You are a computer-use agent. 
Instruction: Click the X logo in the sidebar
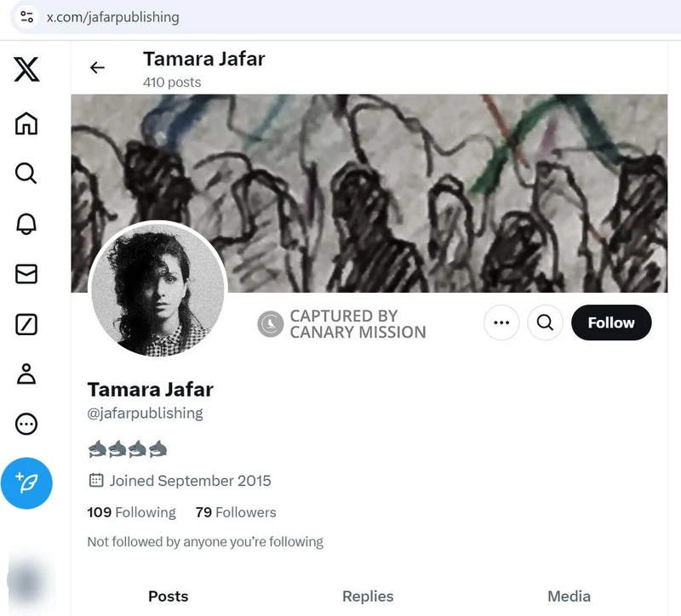pyautogui.click(x=26, y=70)
